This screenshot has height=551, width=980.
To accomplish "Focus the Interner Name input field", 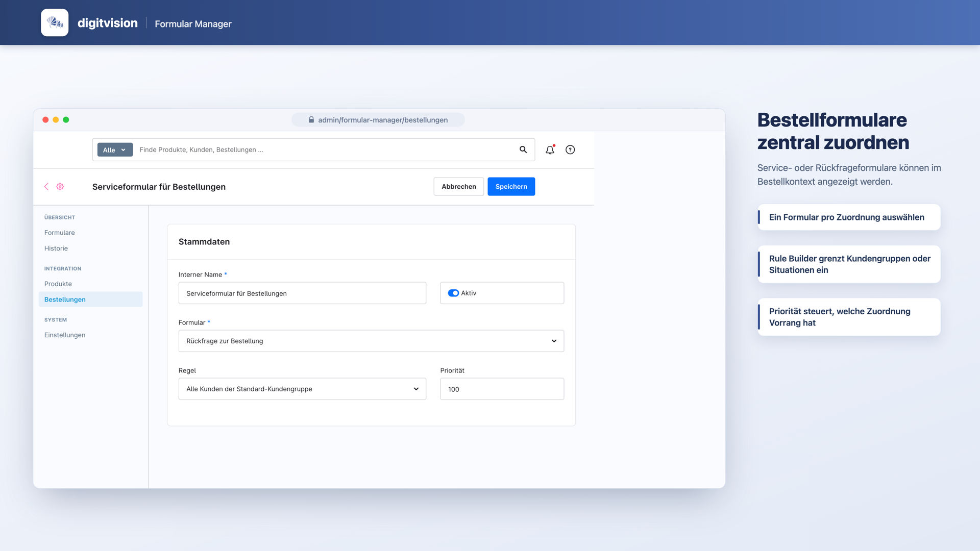I will [x=302, y=293].
